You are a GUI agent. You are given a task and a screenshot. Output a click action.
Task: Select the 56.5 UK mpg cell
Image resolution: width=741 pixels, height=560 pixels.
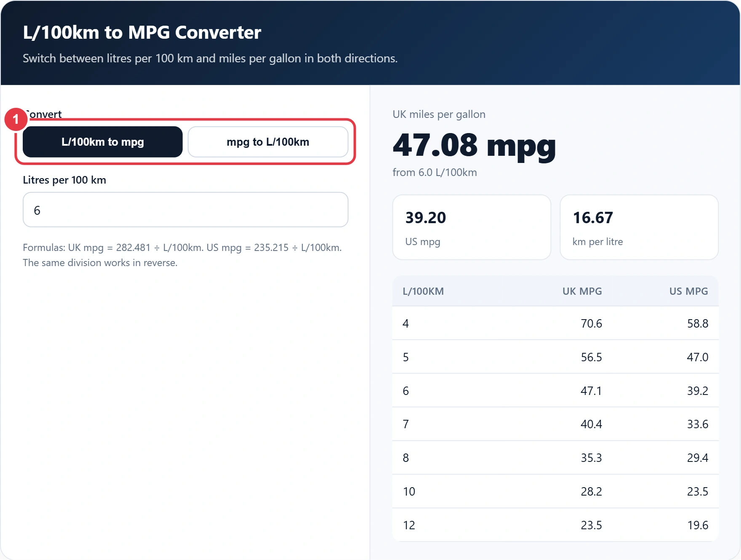[591, 357]
